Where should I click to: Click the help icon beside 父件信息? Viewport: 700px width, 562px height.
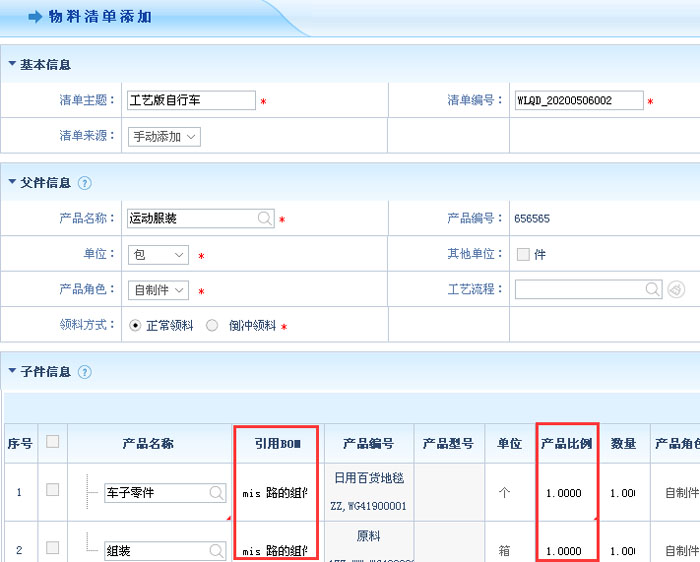[85, 183]
